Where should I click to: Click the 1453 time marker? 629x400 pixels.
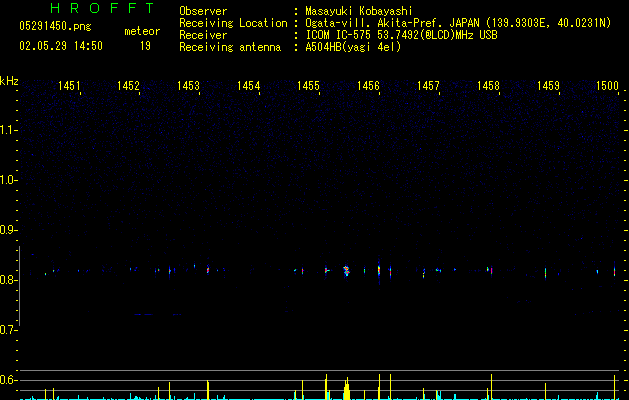[188, 85]
